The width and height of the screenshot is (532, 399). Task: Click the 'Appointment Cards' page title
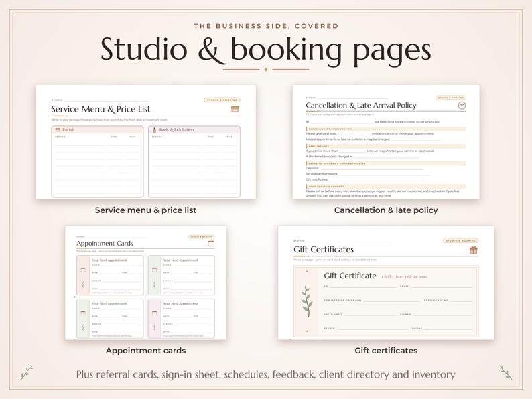(x=105, y=244)
